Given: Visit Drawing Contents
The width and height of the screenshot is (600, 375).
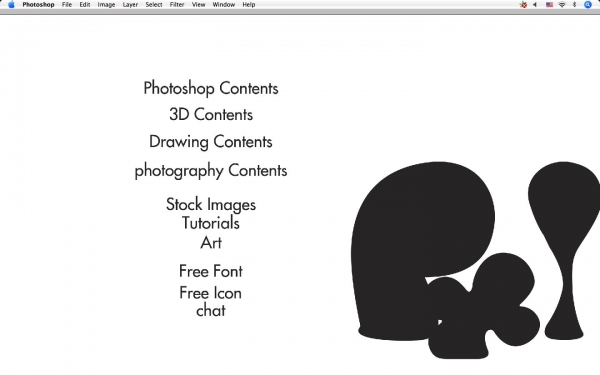Looking at the screenshot, I should point(211,142).
